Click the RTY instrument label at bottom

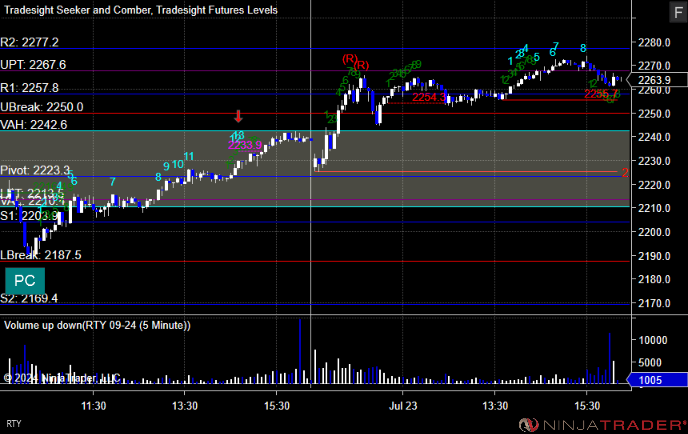pyautogui.click(x=14, y=424)
